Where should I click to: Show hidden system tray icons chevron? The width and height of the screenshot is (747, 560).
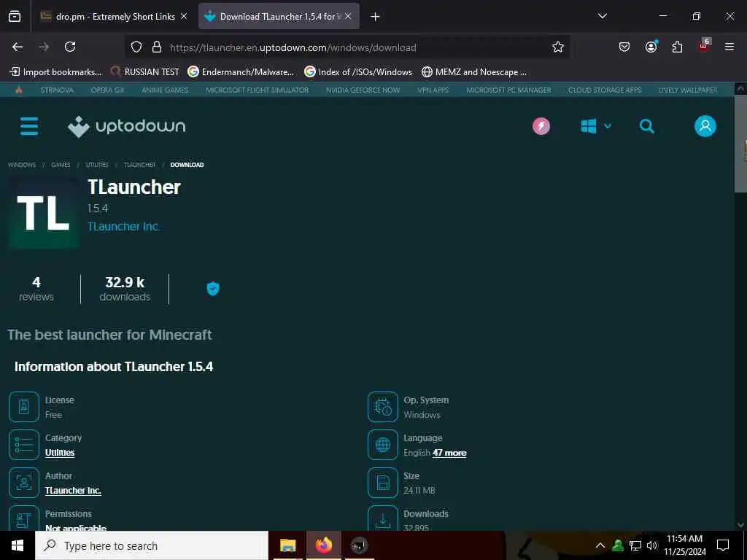pos(600,545)
